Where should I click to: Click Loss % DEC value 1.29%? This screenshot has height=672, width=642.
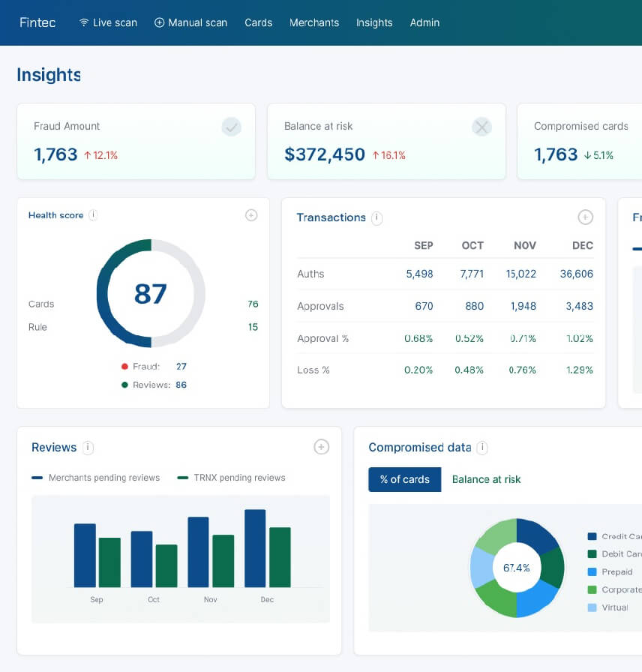(x=580, y=370)
